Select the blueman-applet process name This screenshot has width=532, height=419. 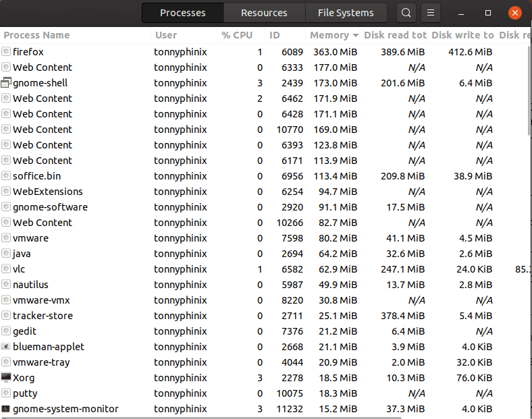click(x=49, y=347)
